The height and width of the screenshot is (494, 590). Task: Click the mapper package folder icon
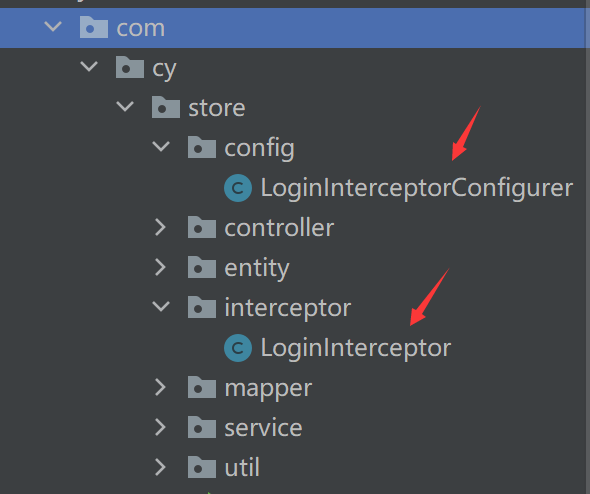pos(202,387)
